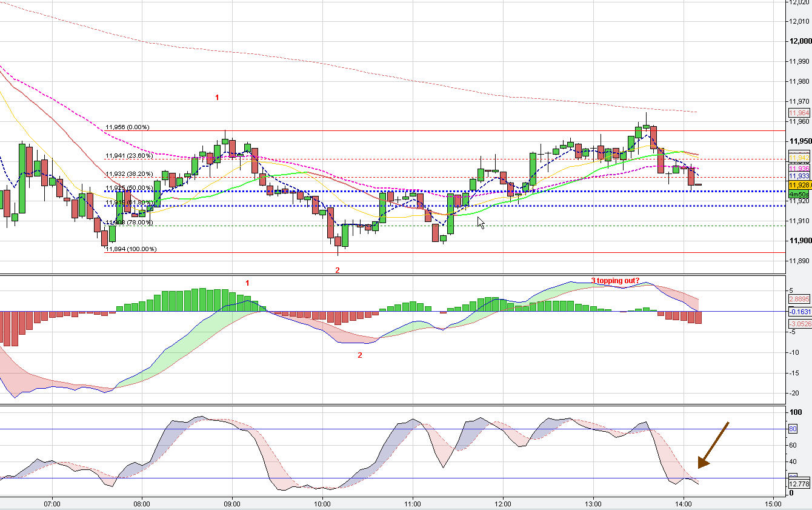Screen dimensions: 812x510
Task: Click the blue -0.1631 MACD value label
Action: (x=799, y=312)
